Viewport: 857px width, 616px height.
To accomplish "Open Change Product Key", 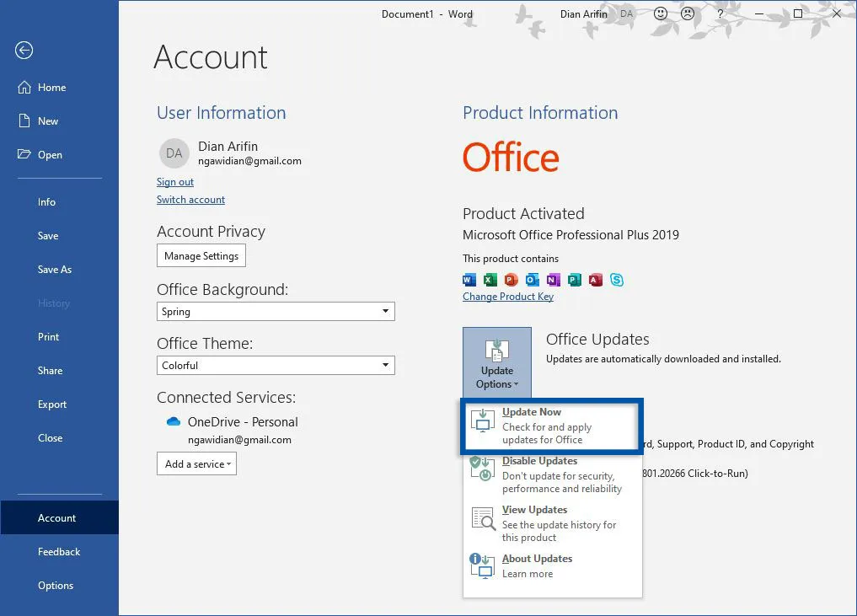I will click(x=508, y=296).
